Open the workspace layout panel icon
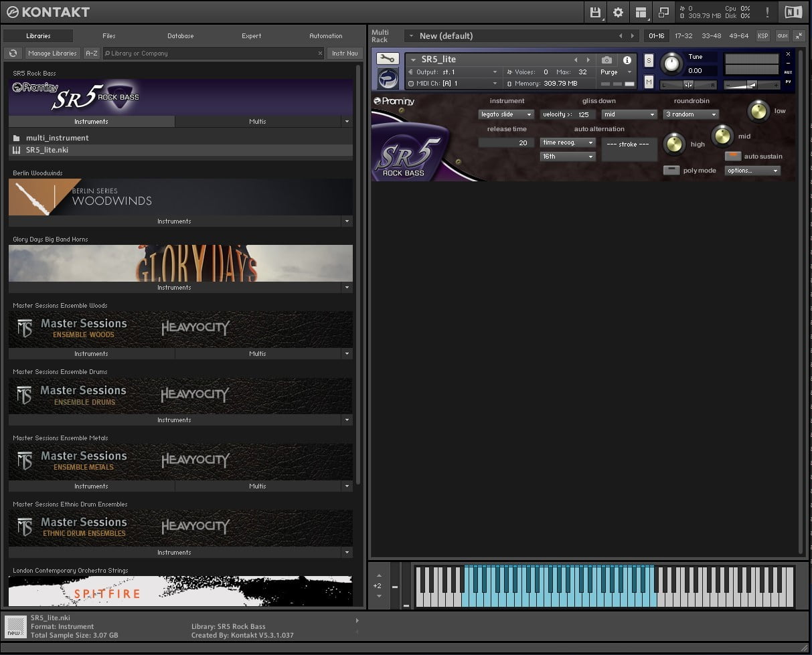Screen dimensions: 812x655 [641, 12]
